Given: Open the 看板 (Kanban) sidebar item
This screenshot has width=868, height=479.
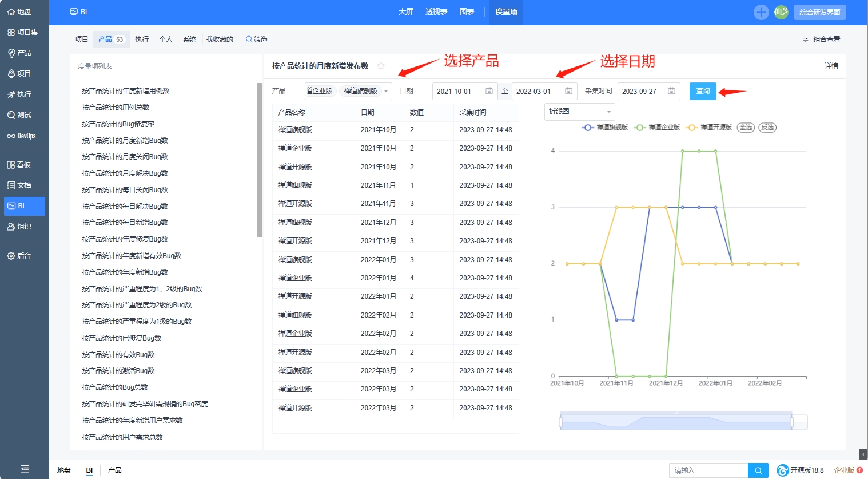Looking at the screenshot, I should tap(19, 165).
